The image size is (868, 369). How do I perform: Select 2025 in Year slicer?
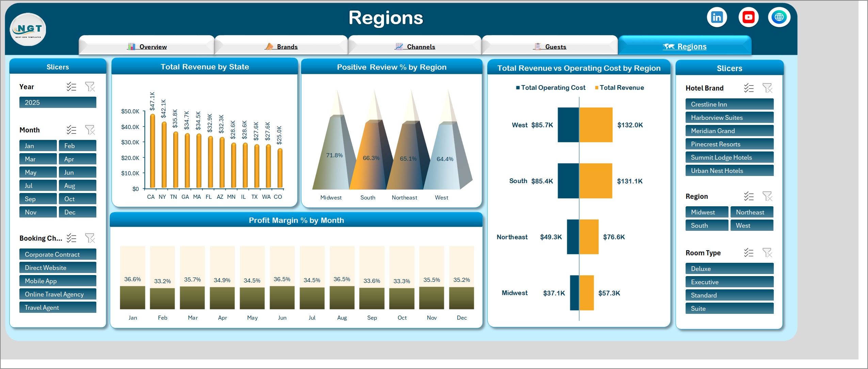58,102
